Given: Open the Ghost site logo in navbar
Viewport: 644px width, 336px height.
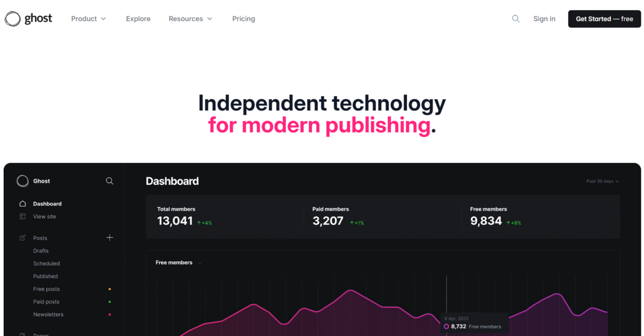Looking at the screenshot, I should click(x=28, y=18).
